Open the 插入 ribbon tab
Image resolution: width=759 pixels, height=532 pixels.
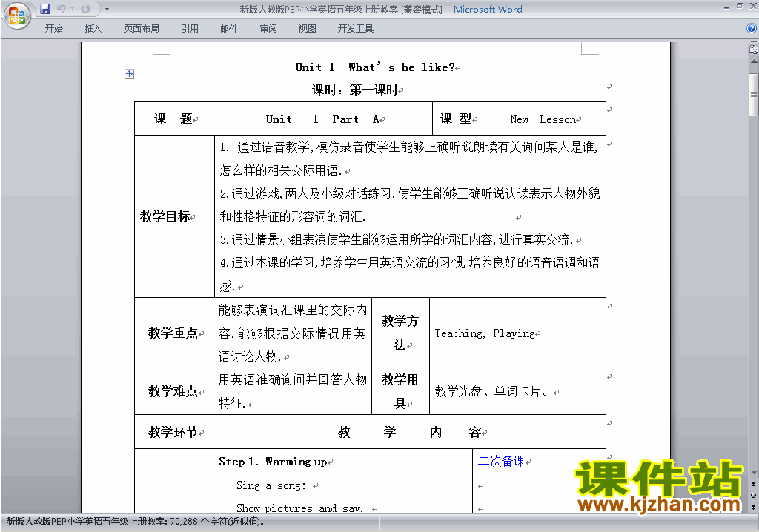point(93,29)
